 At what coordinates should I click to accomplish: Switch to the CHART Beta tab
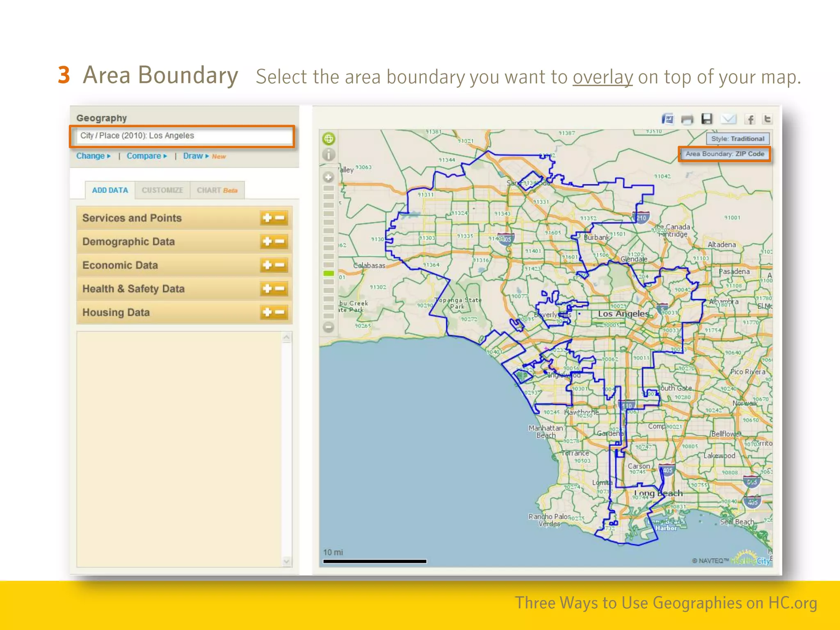click(217, 190)
